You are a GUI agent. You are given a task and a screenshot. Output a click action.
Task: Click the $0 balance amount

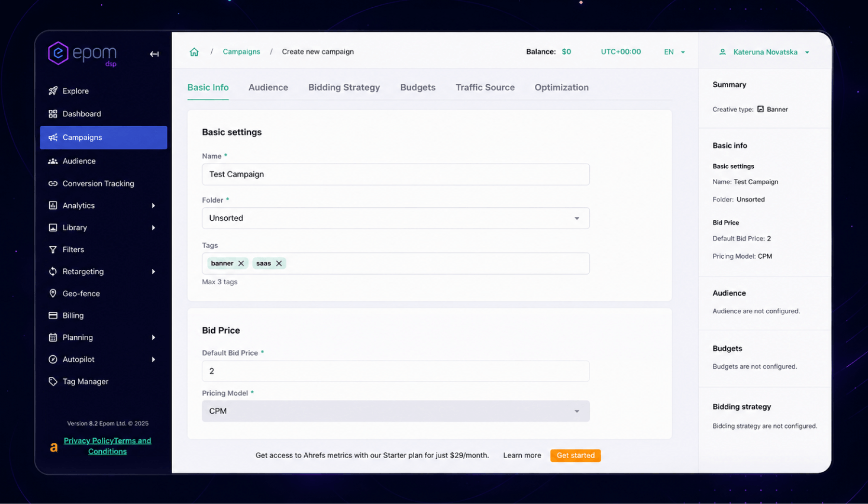567,52
